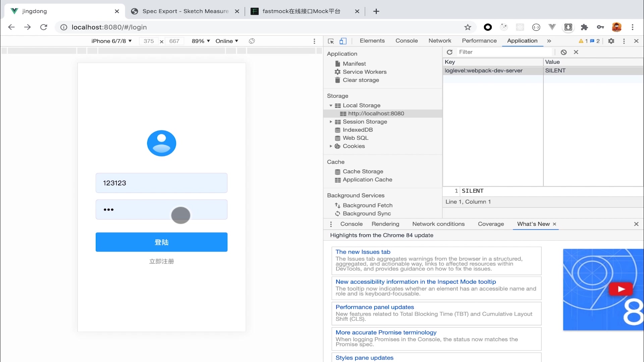This screenshot has height=362, width=644.
Task: Open the Chrome extensions puzzle icon
Action: tap(584, 27)
